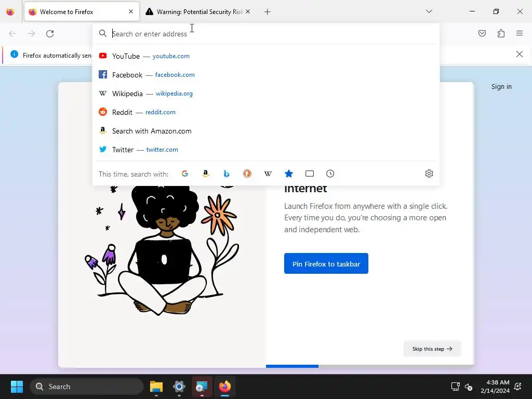532x399 pixels.
Task: Search this time with Amazon icon
Action: point(206,174)
